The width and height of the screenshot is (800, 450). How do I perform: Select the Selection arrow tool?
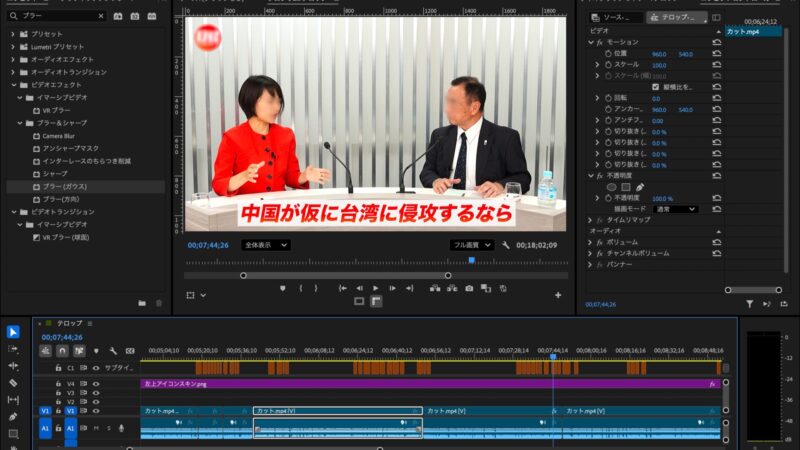click(x=13, y=332)
